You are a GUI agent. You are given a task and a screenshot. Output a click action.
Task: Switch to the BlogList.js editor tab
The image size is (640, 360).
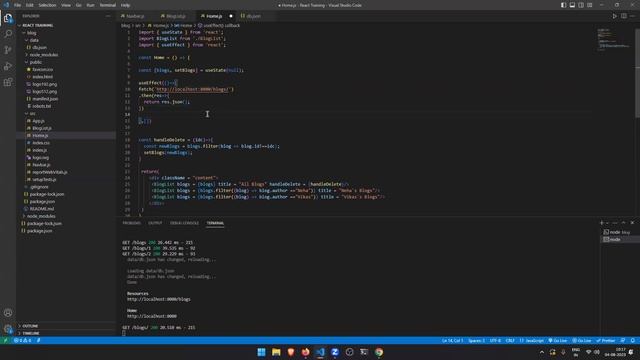click(176, 16)
